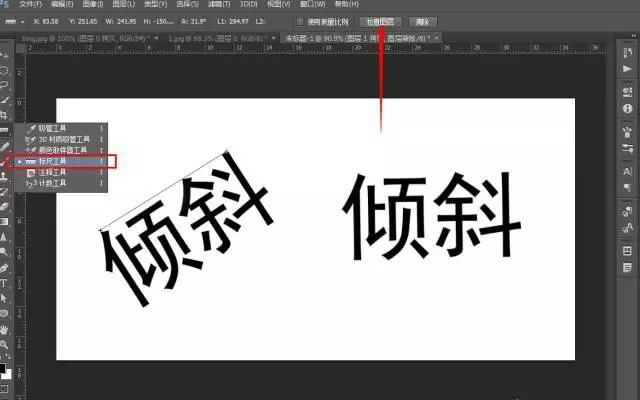The width and height of the screenshot is (640, 400).
Task: Open the Actions panel play icon
Action: click(x=627, y=69)
